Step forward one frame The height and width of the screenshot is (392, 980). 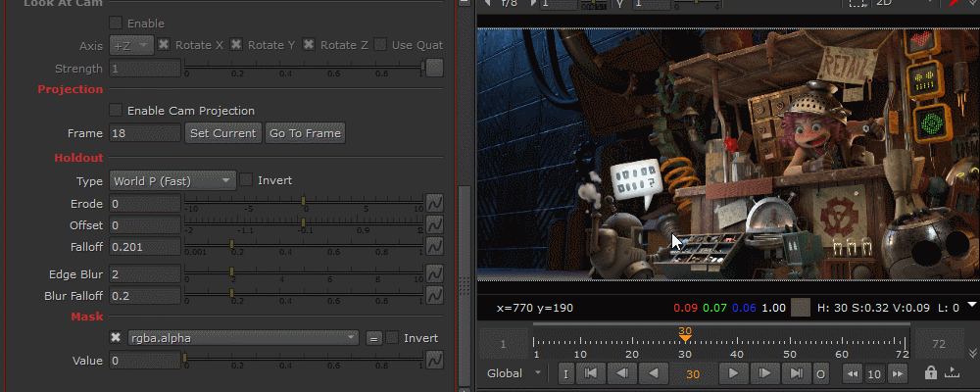(x=765, y=373)
